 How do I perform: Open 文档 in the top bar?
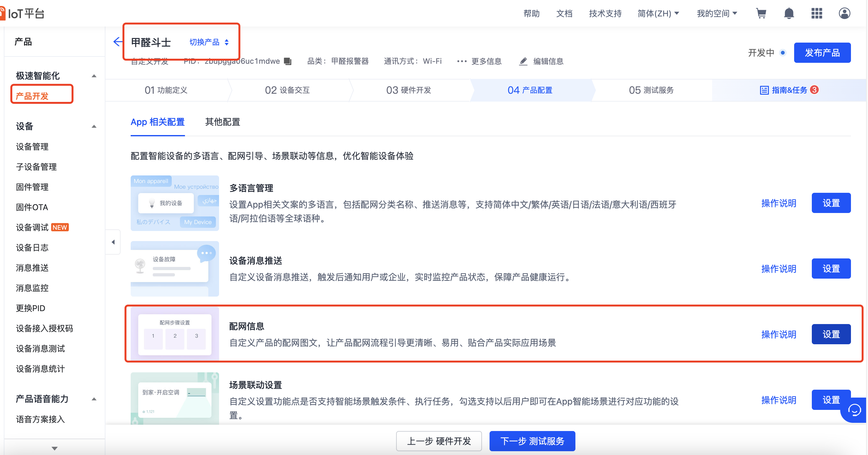(564, 14)
